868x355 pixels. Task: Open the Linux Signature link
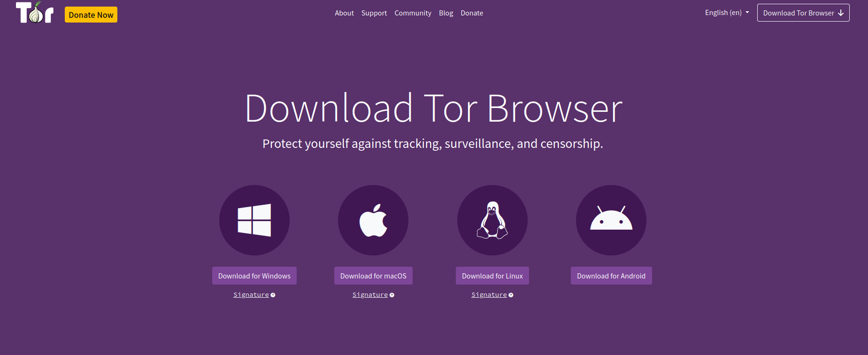489,295
